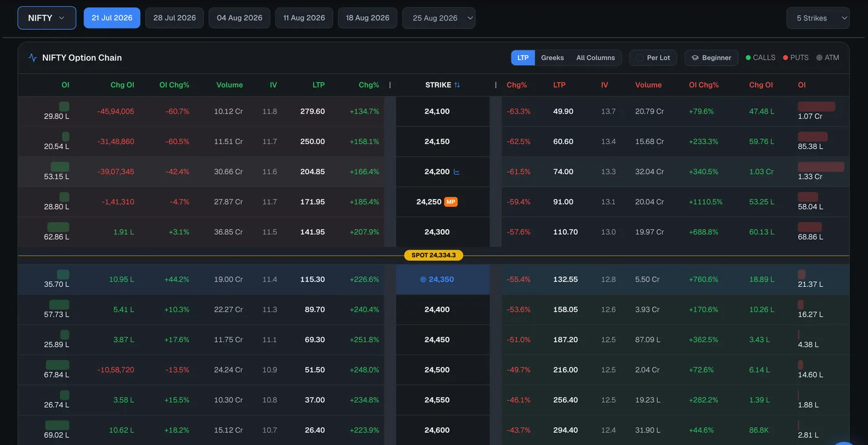This screenshot has height=445, width=868.
Task: Switch view to Greeks
Action: pos(552,58)
